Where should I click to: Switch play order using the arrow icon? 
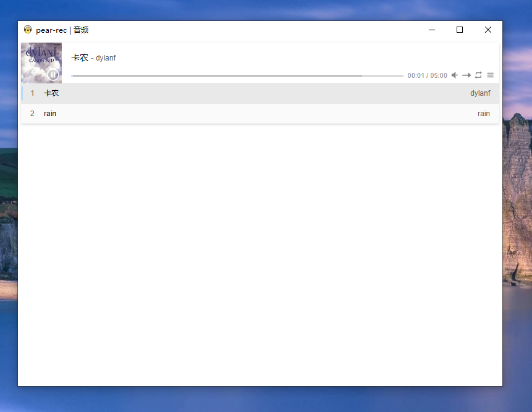click(x=467, y=75)
